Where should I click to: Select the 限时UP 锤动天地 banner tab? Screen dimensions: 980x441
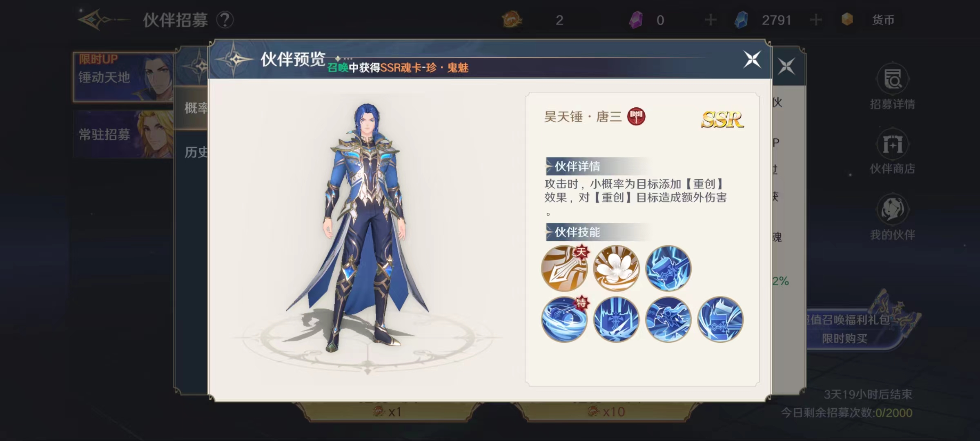123,77
